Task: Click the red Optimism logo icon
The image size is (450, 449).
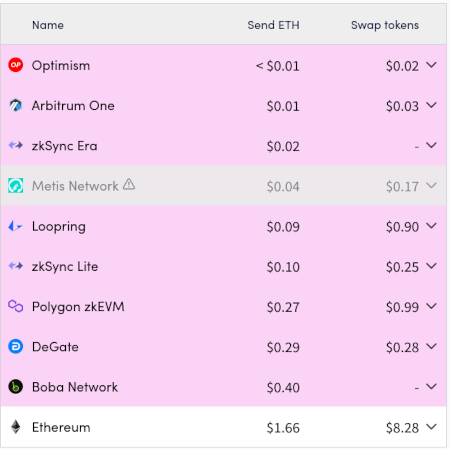Action: click(15, 65)
